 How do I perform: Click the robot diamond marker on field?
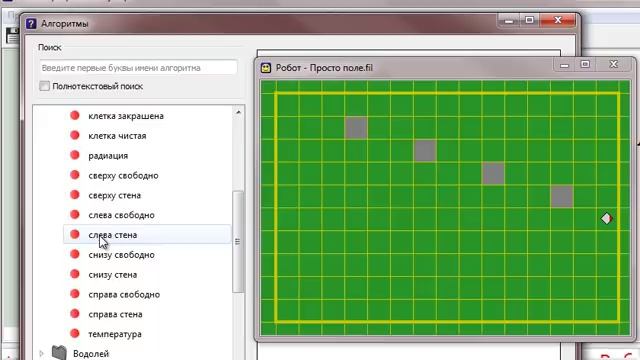tap(607, 219)
